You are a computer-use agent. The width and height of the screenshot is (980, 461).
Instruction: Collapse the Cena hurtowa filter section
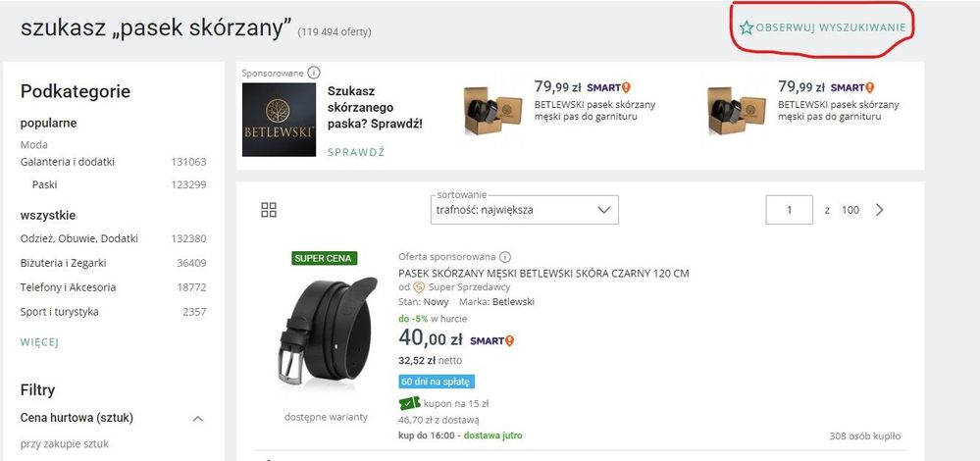tap(197, 419)
